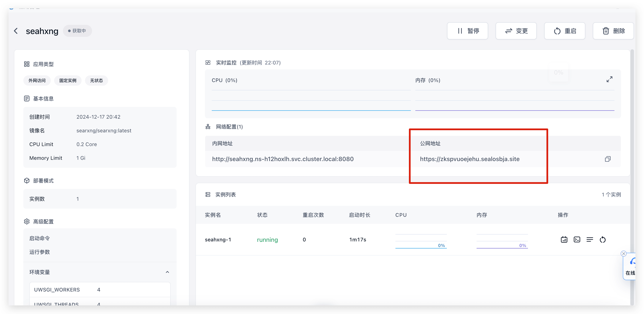644x314 pixels.
Task: Click the Restart (重启) button
Action: (565, 31)
